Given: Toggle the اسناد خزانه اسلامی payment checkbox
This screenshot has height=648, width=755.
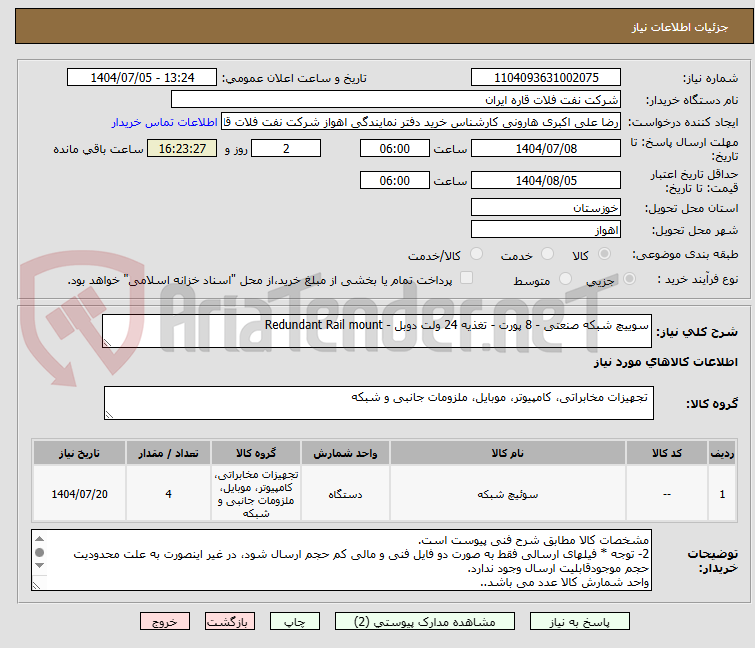Looking at the screenshot, I should click(x=467, y=278).
